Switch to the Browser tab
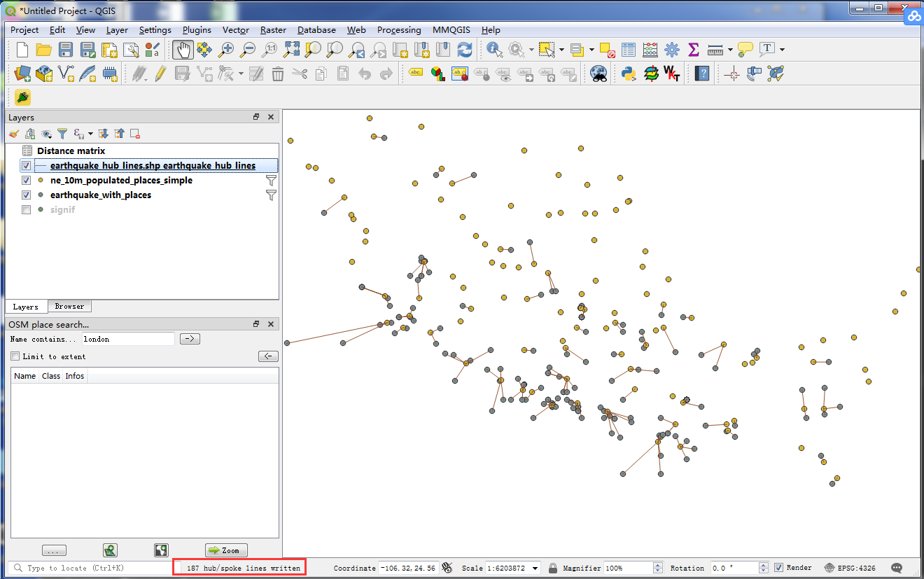The image size is (924, 579). point(69,307)
